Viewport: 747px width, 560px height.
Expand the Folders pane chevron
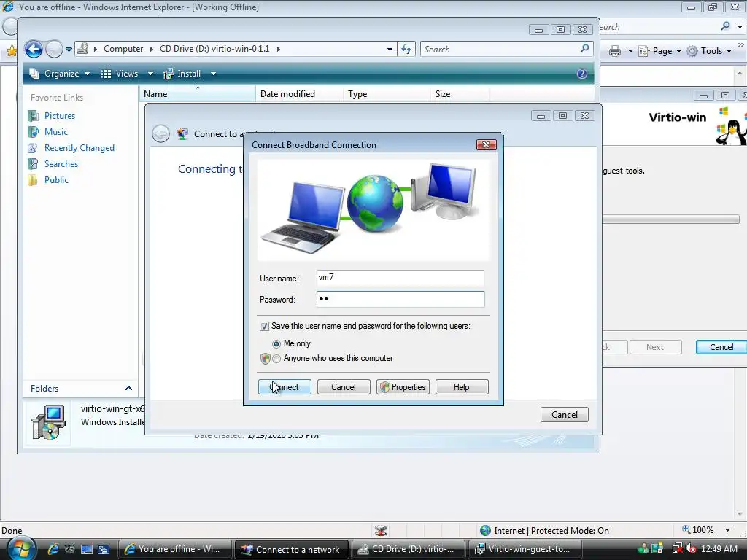(128, 388)
